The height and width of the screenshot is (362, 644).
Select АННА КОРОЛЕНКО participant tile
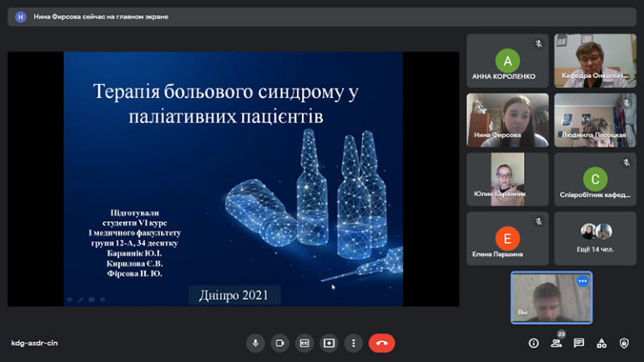point(507,61)
